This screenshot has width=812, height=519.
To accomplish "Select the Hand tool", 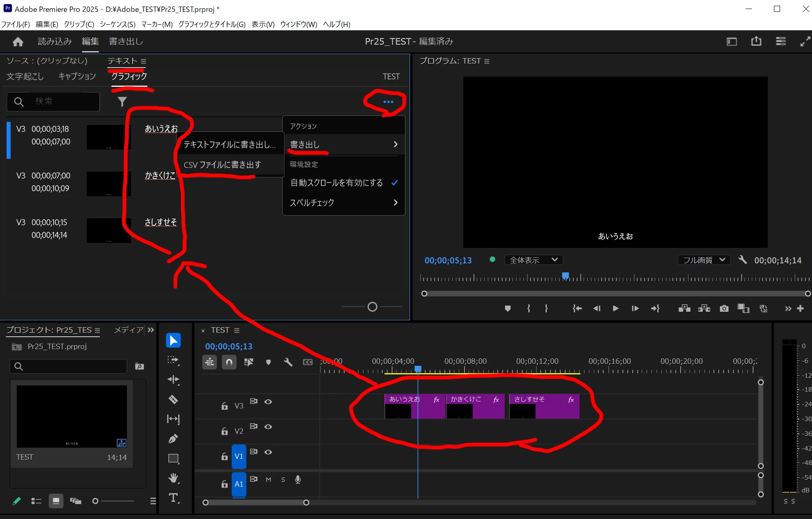I will click(174, 478).
